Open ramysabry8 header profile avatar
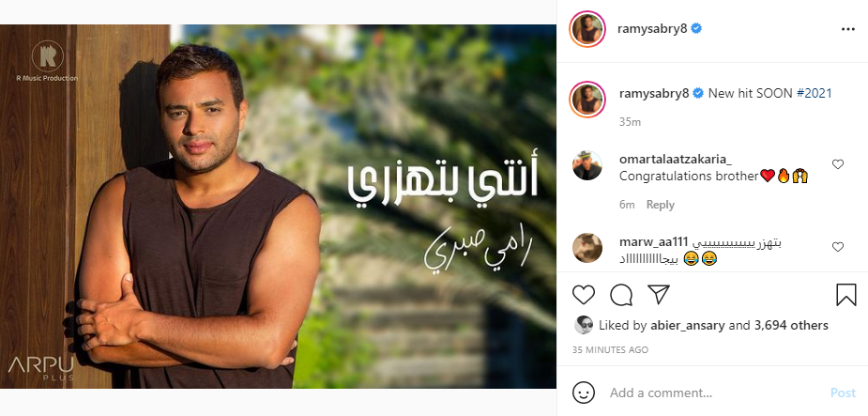 pos(587,29)
